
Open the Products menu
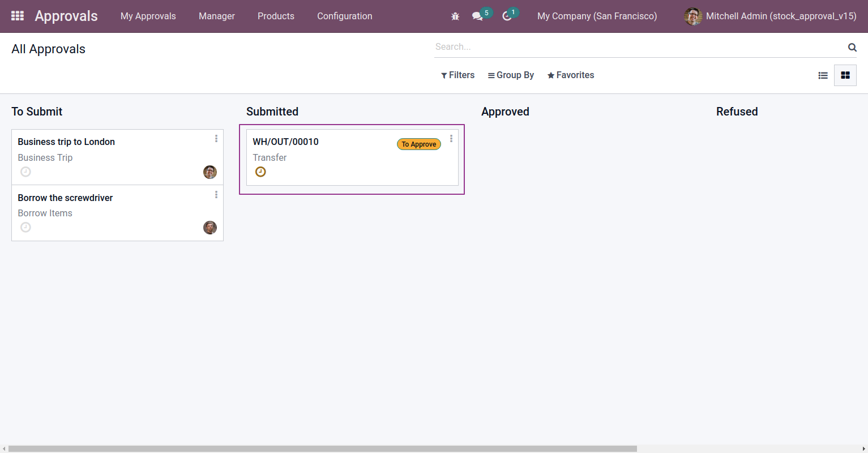276,16
